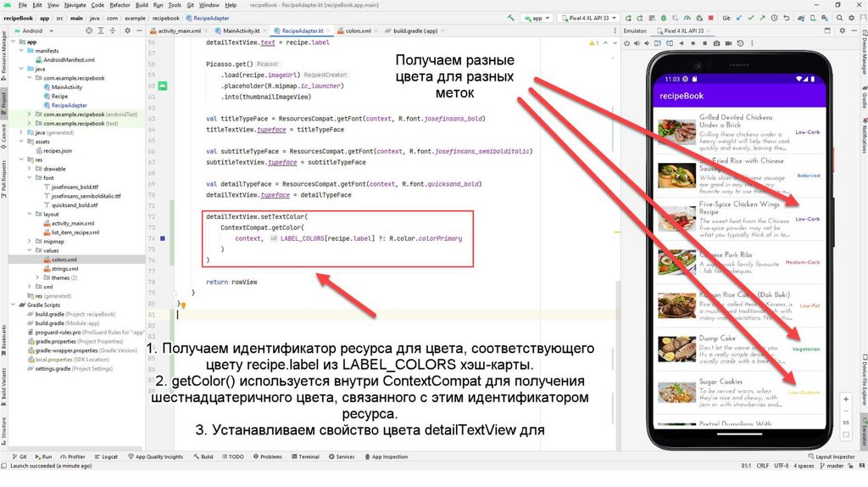Click emulator zoom in plus button
This screenshot has height=487, width=868.
click(846, 399)
